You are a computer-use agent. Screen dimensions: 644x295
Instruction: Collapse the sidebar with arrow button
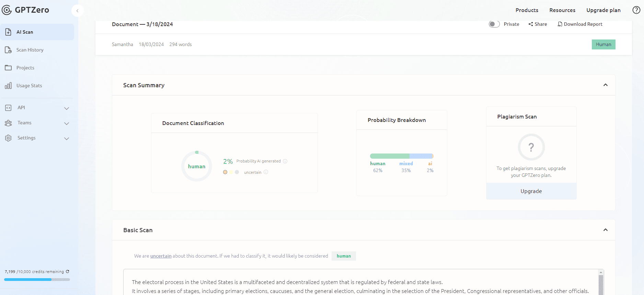77,11
